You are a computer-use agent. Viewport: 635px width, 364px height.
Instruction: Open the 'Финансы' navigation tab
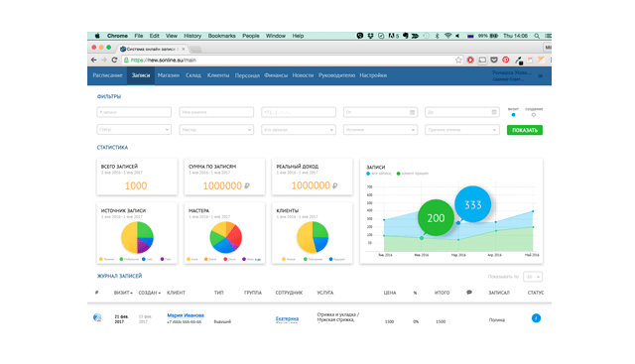[x=276, y=75]
